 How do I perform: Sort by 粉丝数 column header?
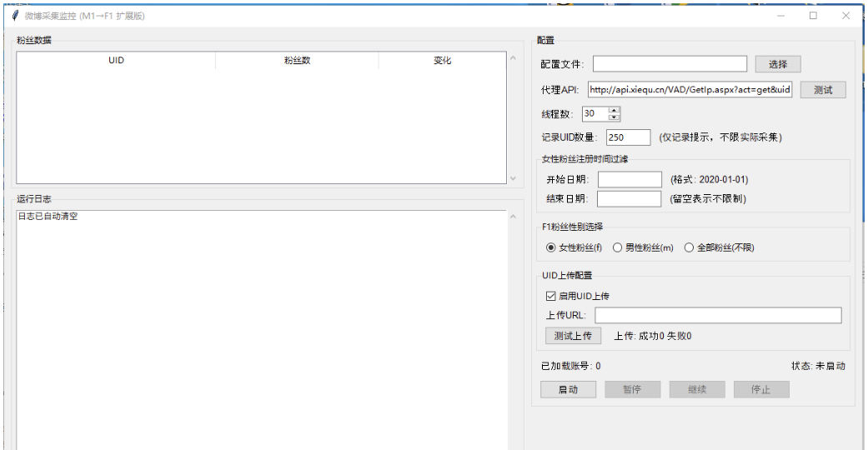pos(297,61)
